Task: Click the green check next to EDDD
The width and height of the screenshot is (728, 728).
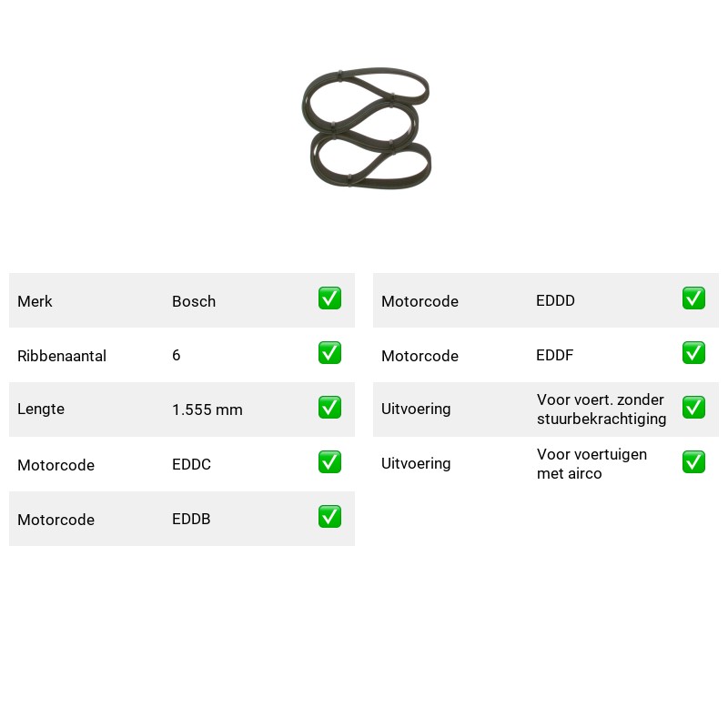Action: [693, 298]
